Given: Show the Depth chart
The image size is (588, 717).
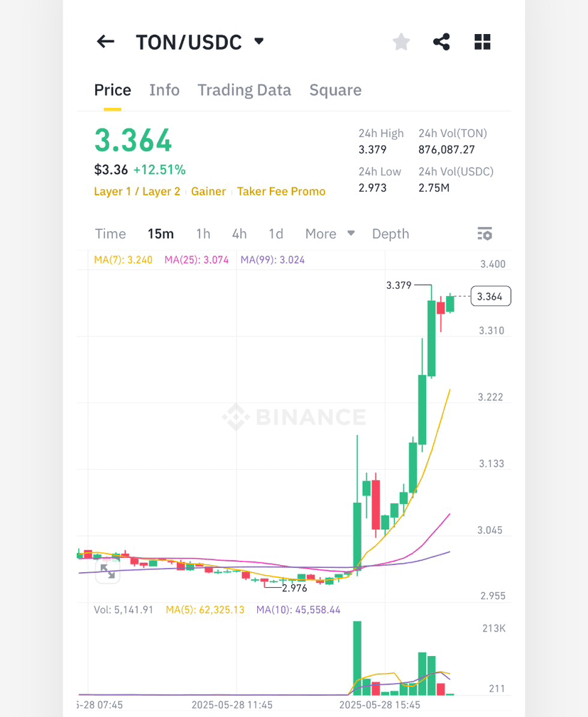Looking at the screenshot, I should pos(391,234).
